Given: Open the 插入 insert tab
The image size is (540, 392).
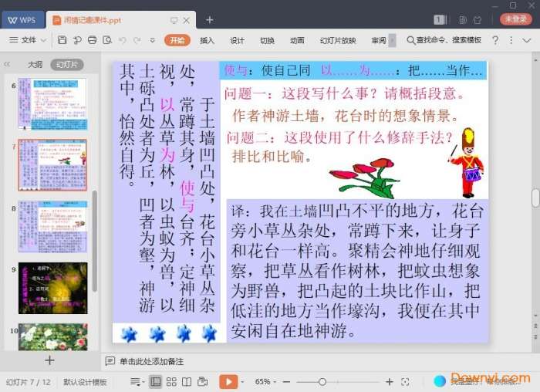Looking at the screenshot, I should click(208, 40).
